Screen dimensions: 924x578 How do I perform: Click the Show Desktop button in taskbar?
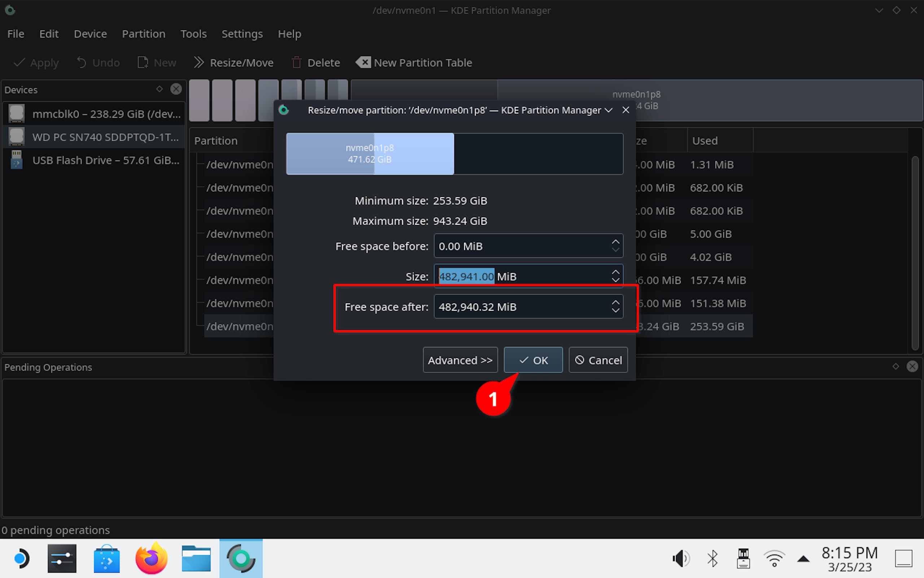904,558
